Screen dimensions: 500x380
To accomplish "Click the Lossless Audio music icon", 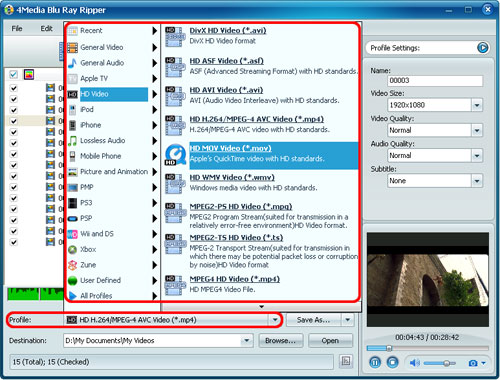I will 72,141.
